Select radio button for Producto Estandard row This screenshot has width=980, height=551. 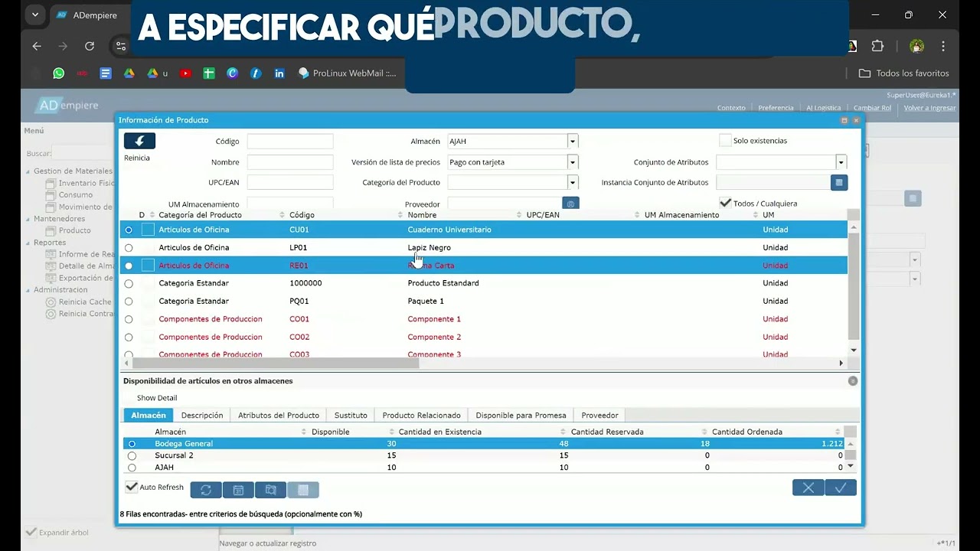coord(129,283)
